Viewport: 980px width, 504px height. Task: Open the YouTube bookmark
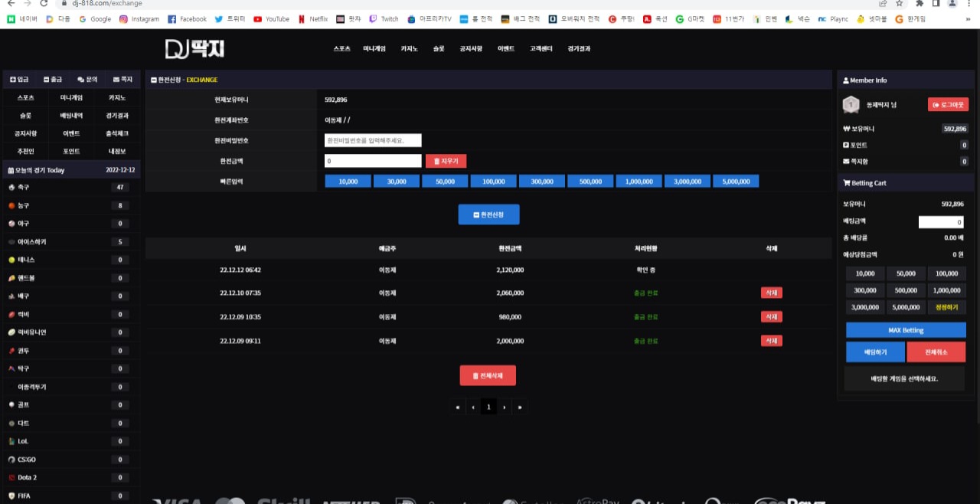pyautogui.click(x=271, y=18)
